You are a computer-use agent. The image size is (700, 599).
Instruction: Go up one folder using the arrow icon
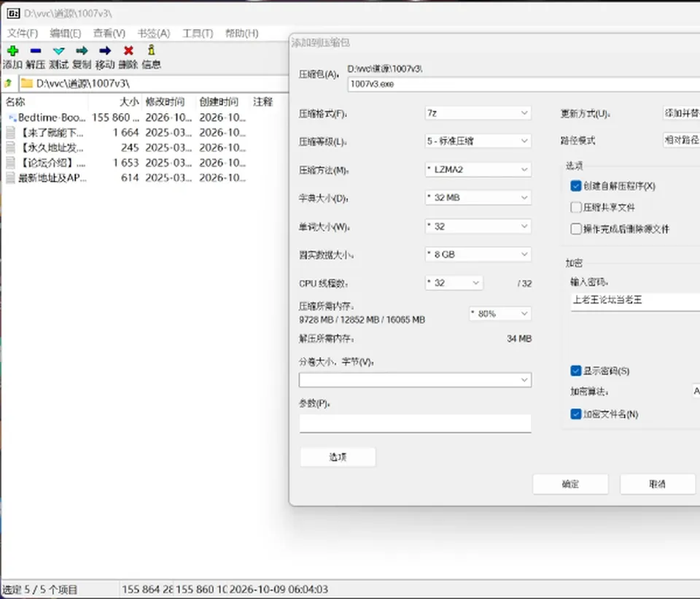pos(8,83)
